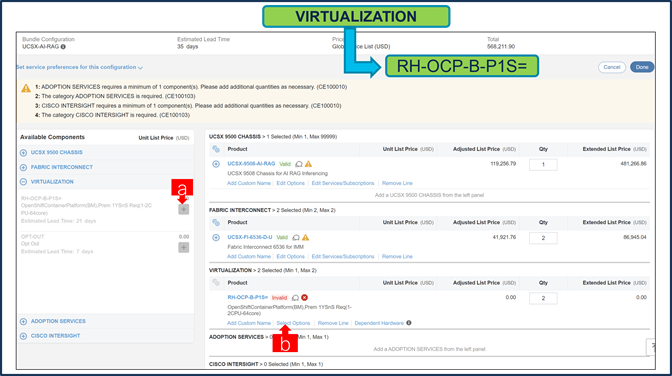Viewport: 672px width, 376px height.
Task: Click support headset icon for UCSX-9508-AI-RAG
Action: point(299,164)
